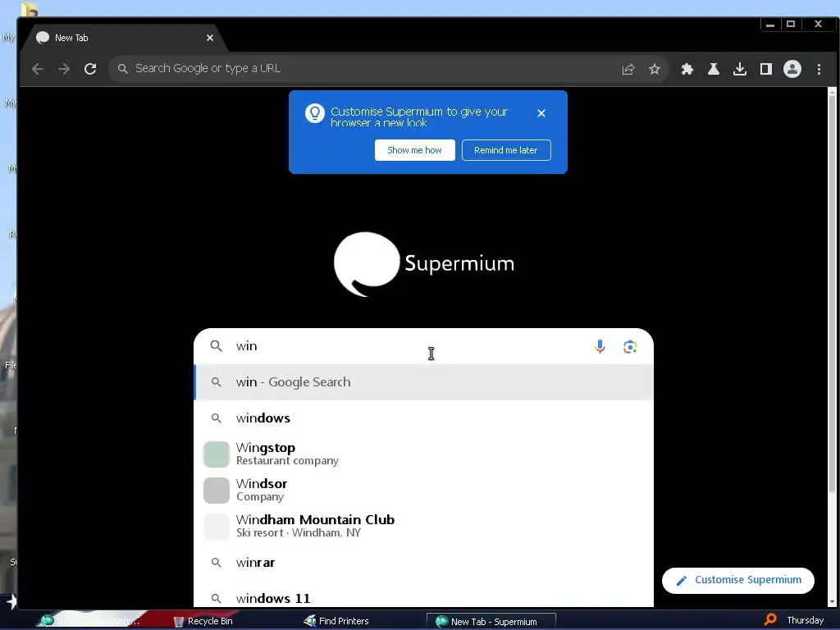Screen dimensions: 840x630
Task: Toggle the side panel icon
Action: click(766, 69)
